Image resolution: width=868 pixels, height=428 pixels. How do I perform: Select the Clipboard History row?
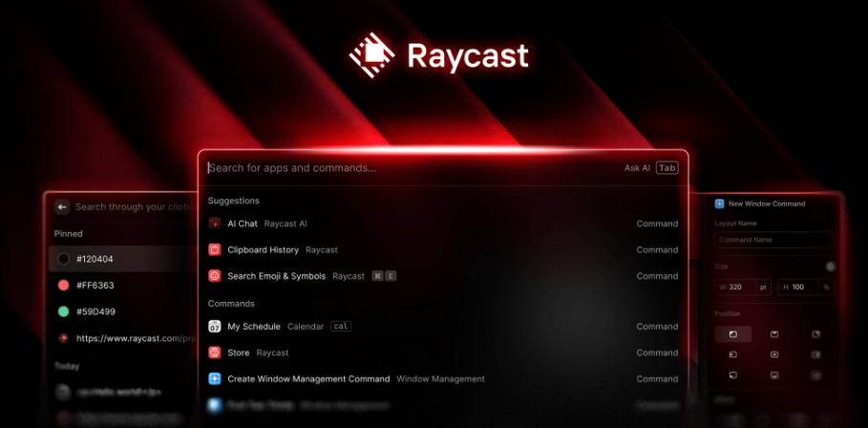pos(443,249)
